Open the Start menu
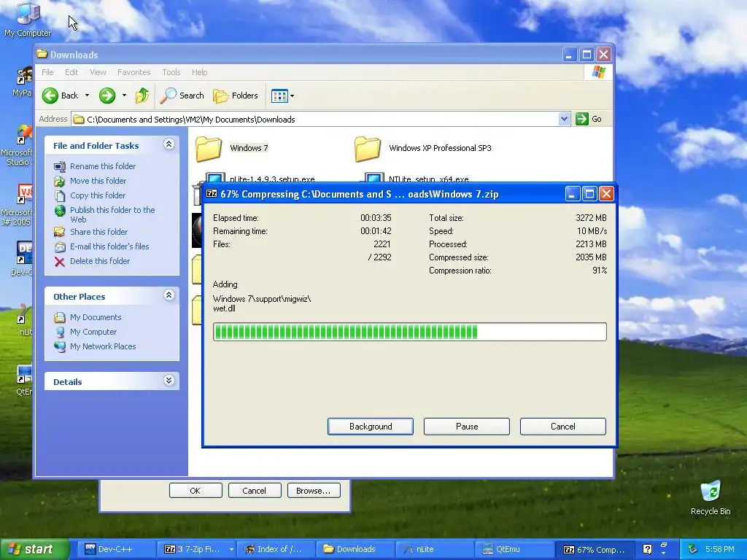This screenshot has width=747, height=560. pos(34,550)
